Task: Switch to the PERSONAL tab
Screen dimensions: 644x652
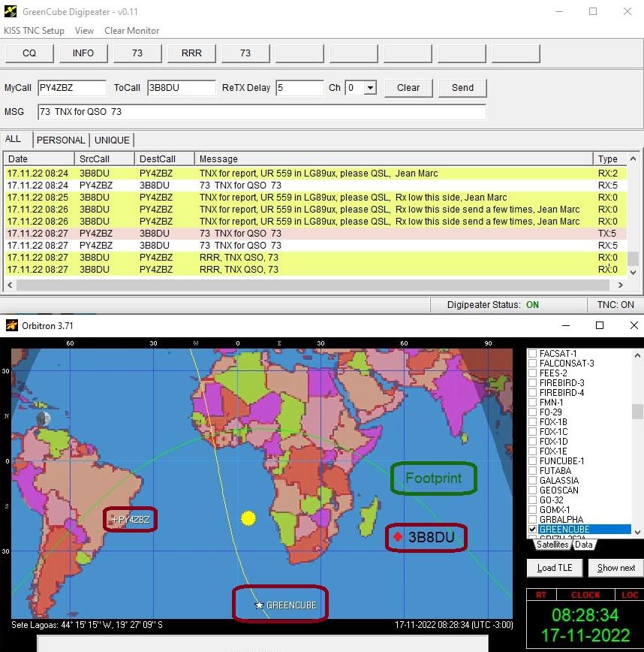Action: point(61,140)
